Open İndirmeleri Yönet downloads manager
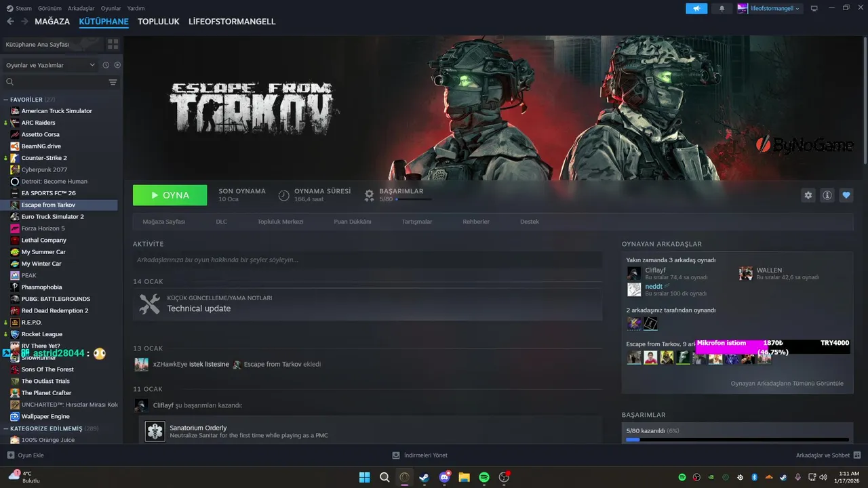Screen dimensions: 868x488 coord(420,455)
